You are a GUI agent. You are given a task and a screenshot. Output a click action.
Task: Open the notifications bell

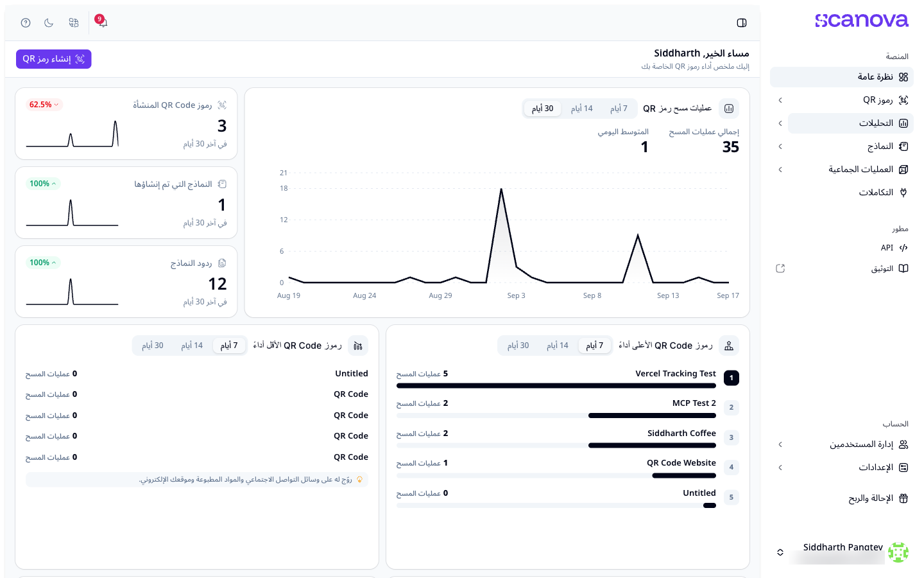[103, 23]
